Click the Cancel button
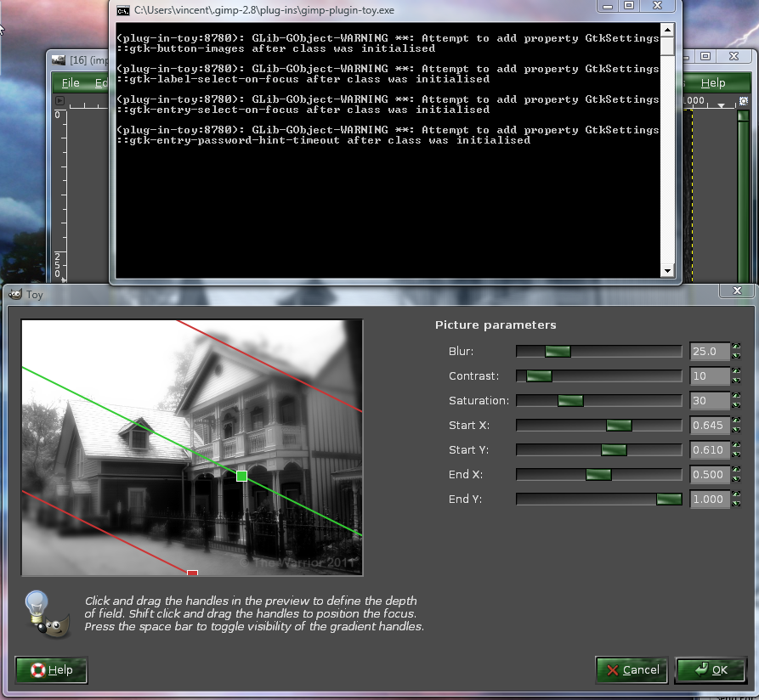Image resolution: width=759 pixels, height=700 pixels. tap(632, 670)
